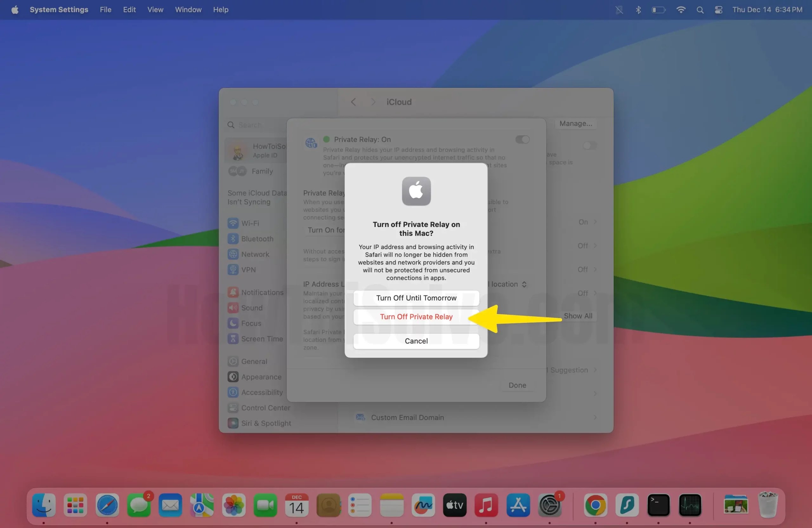Open VPN settings
The width and height of the screenshot is (812, 528).
pos(248,270)
